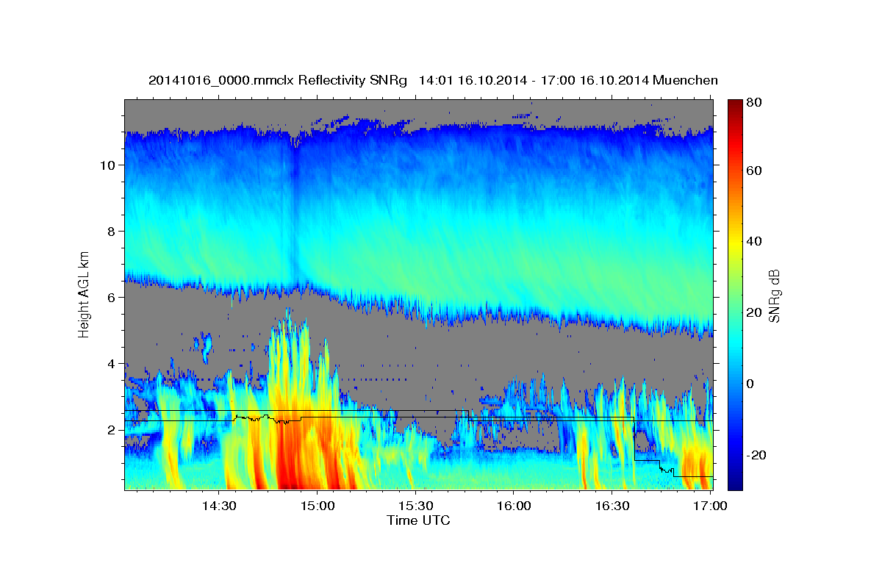Click the plot title starting with 20141016_0000.mmclx
882x588 pixels.
(433, 80)
